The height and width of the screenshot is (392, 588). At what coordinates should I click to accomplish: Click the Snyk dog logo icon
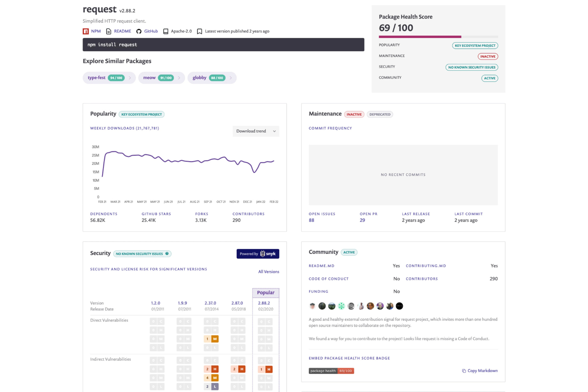click(263, 254)
